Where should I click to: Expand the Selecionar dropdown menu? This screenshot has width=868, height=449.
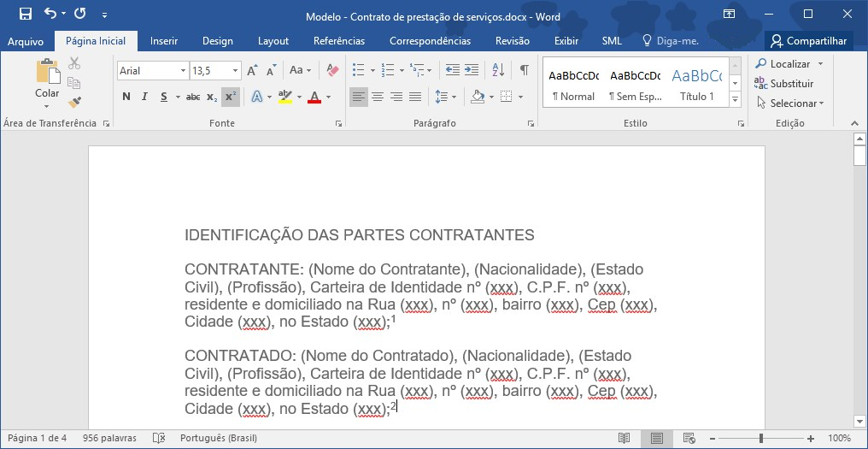[821, 103]
